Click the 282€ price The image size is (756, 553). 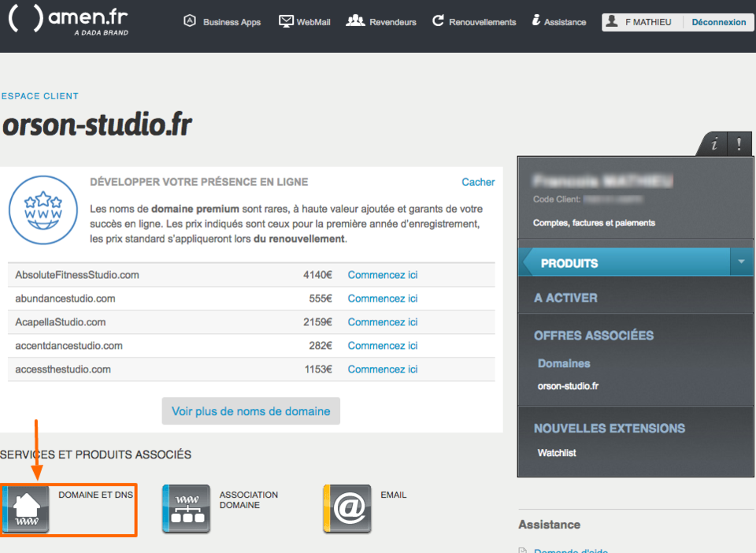click(x=321, y=346)
